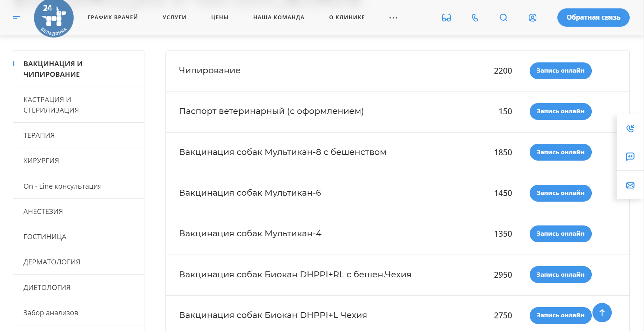644x331 pixels.
Task: Open the НАША КОМАНДА menu item
Action: coord(278,17)
